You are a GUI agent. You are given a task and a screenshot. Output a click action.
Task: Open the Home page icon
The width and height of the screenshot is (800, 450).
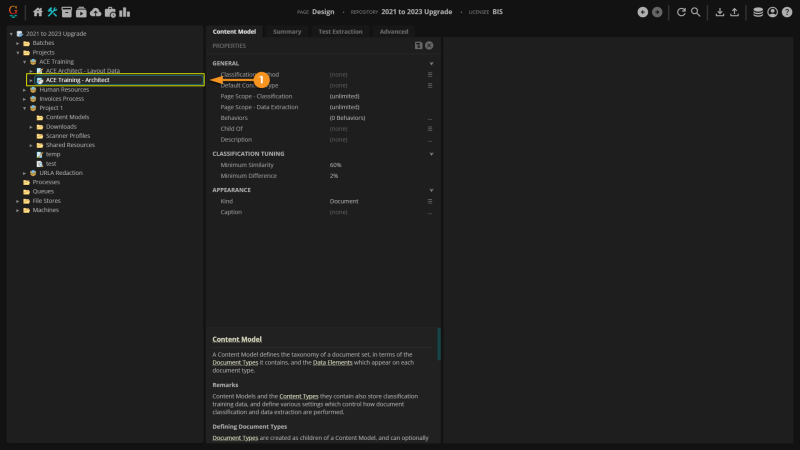pos(38,12)
